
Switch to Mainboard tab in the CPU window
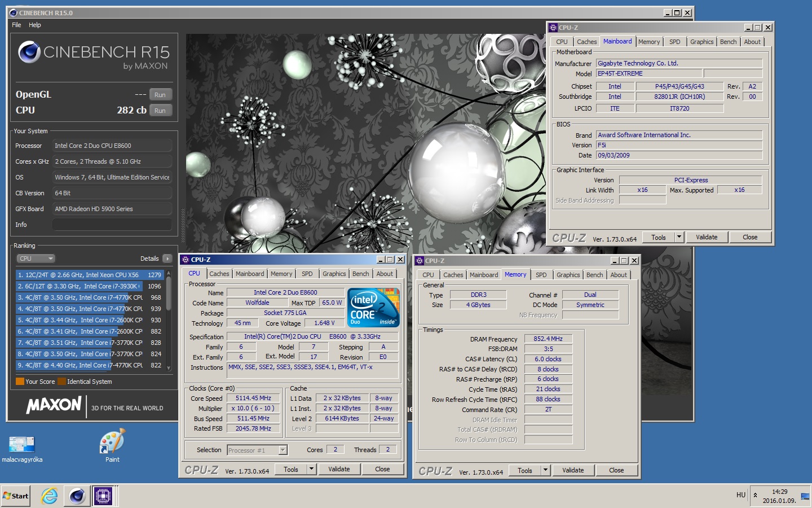tap(250, 274)
